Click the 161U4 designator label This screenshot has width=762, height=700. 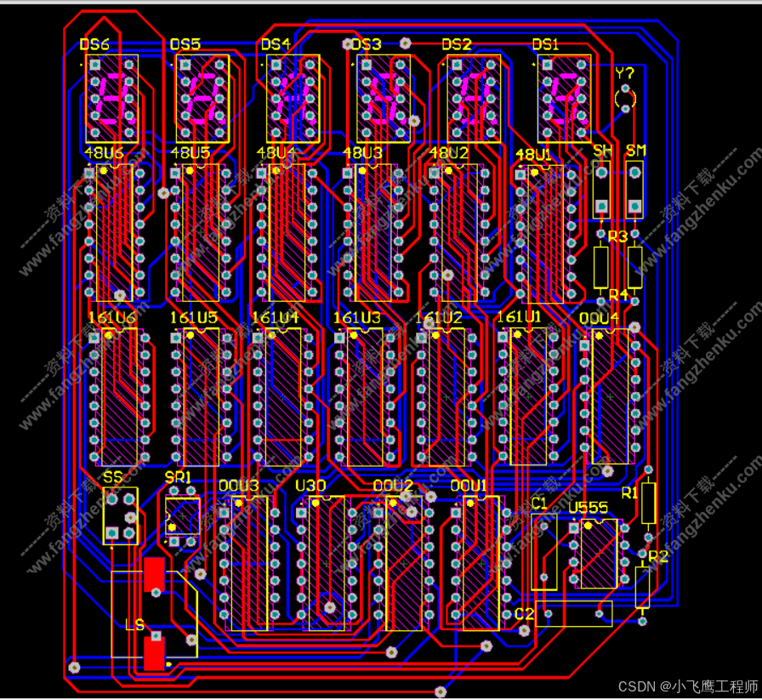point(277,316)
